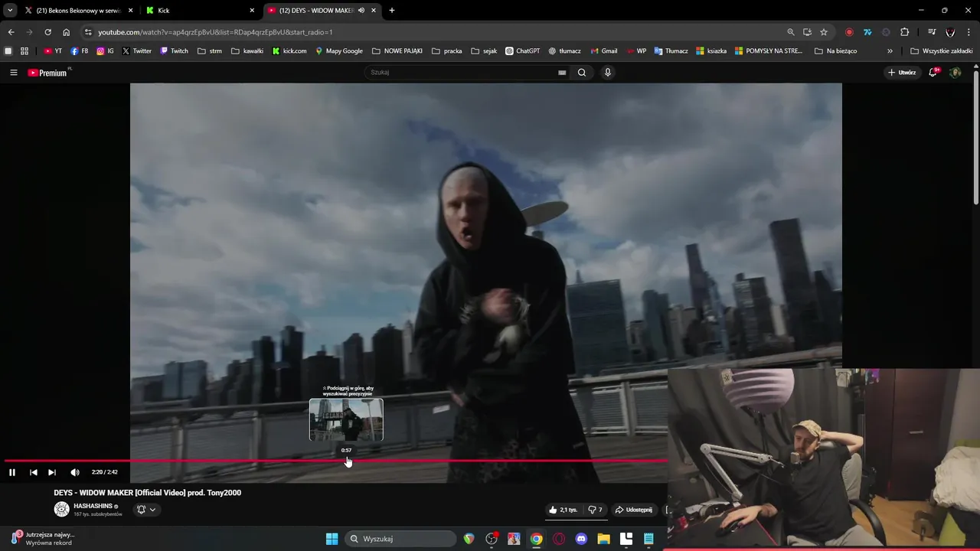The width and height of the screenshot is (980, 551).
Task: Expand the NOWE PAJĄKI bookmark folder
Action: tap(397, 51)
